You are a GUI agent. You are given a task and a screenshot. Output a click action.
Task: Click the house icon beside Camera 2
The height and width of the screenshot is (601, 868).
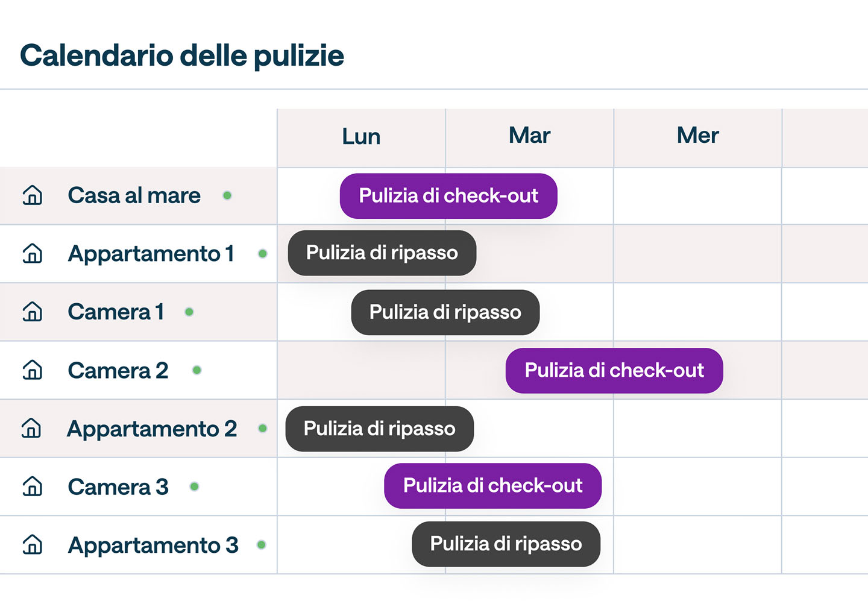point(33,370)
